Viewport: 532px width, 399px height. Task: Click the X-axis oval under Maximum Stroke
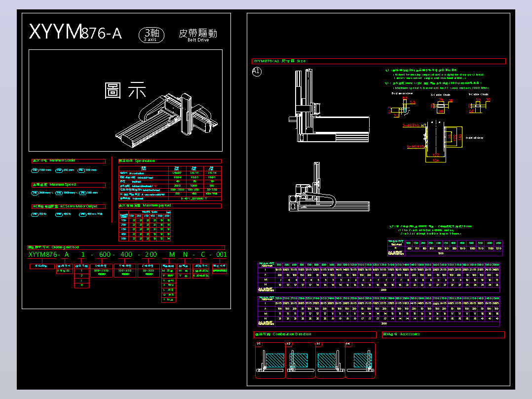pos(35,170)
